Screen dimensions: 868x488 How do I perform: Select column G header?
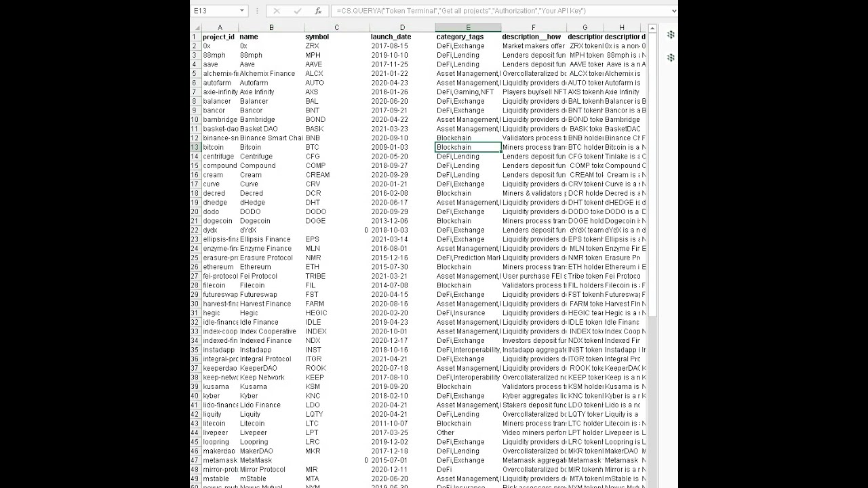click(585, 28)
